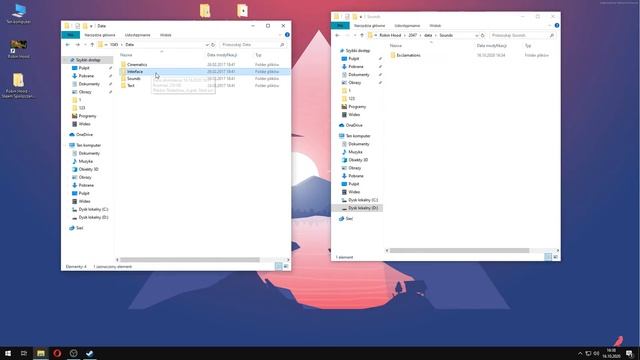Click File Explorer taskbar icon

pos(40,353)
